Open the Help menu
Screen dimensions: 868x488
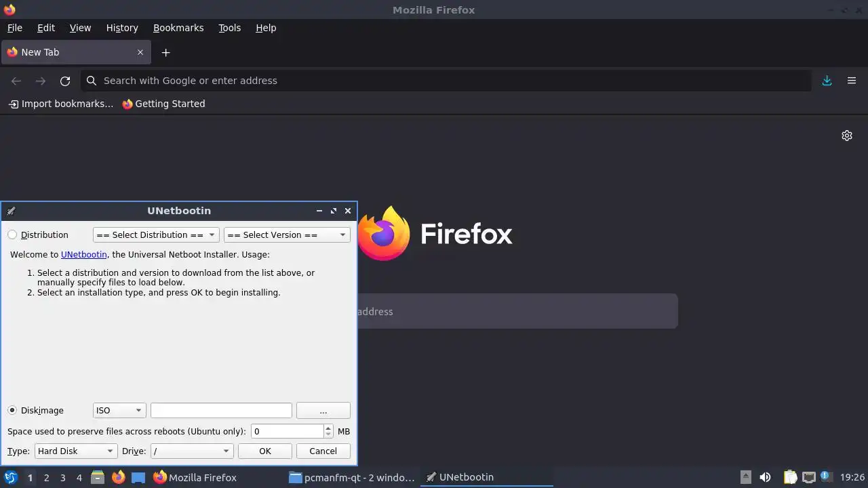[266, 28]
